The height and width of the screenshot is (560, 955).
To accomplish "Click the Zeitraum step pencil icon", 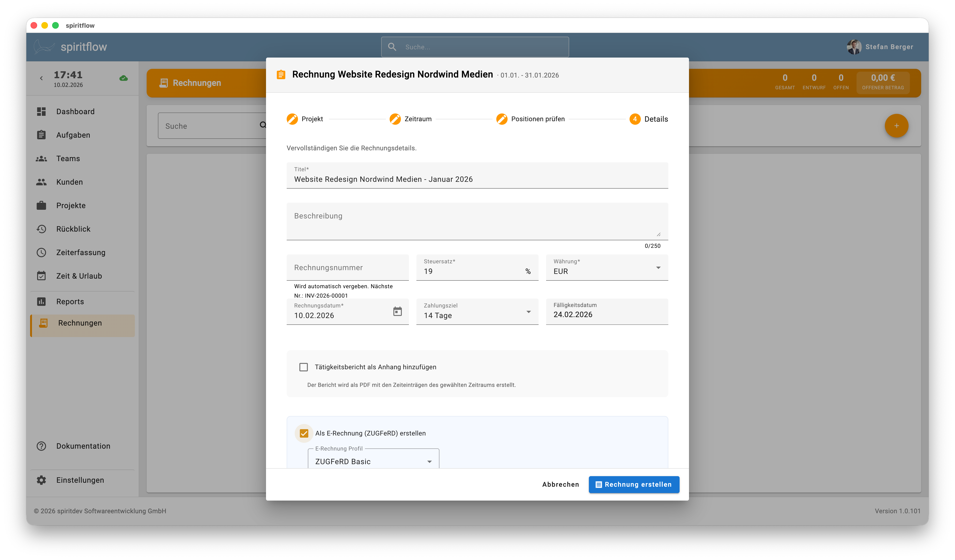I will coord(395,119).
